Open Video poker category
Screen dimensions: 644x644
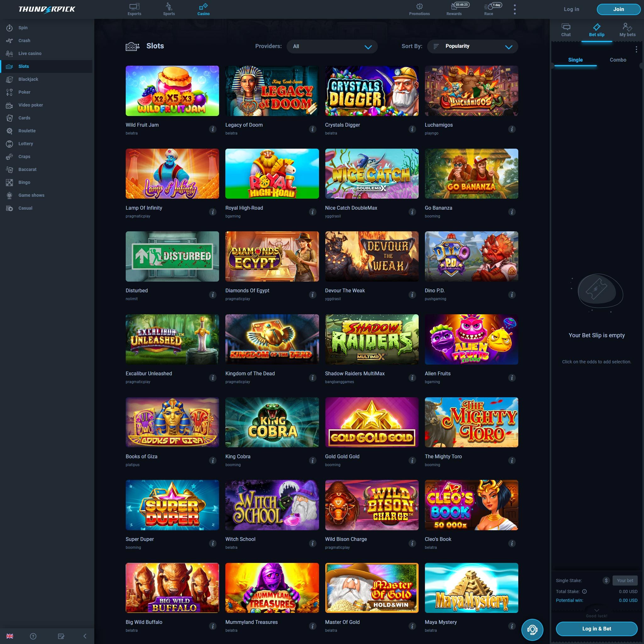tap(47, 105)
